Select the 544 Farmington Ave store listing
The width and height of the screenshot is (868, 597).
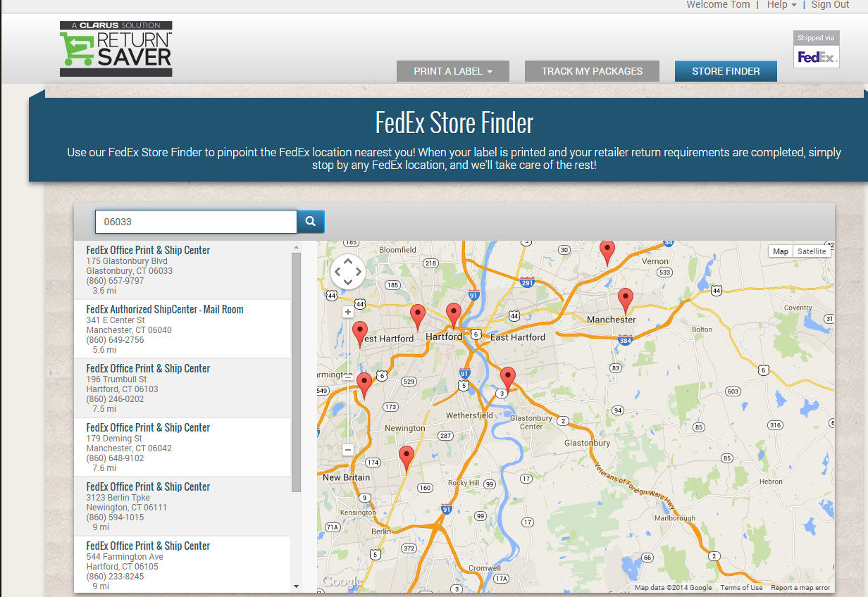point(182,565)
